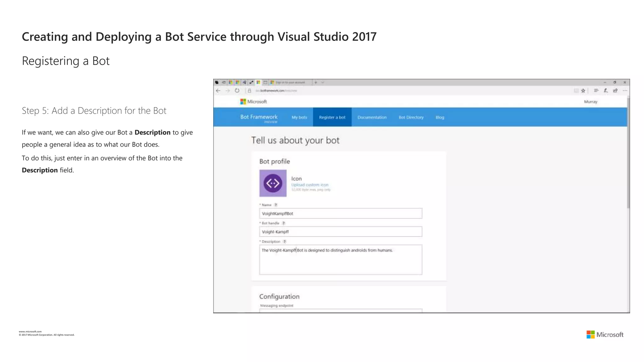
Task: Click the Description help question mark
Action: point(285,242)
